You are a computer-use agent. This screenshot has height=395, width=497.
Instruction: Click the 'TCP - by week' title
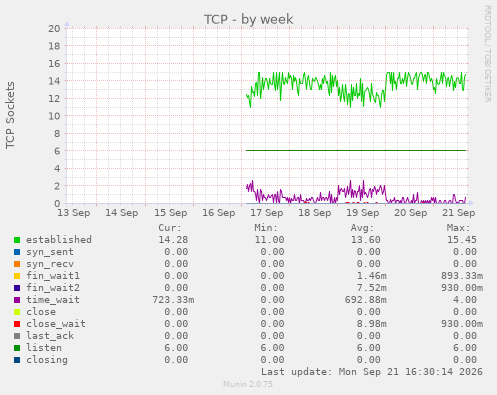(x=249, y=19)
